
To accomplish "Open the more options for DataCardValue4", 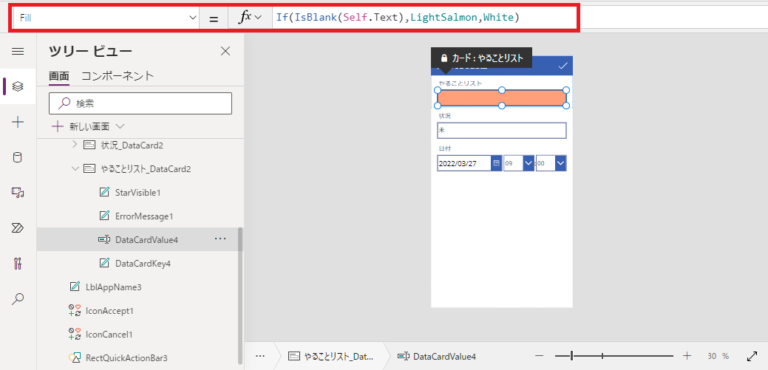I will pyautogui.click(x=220, y=239).
